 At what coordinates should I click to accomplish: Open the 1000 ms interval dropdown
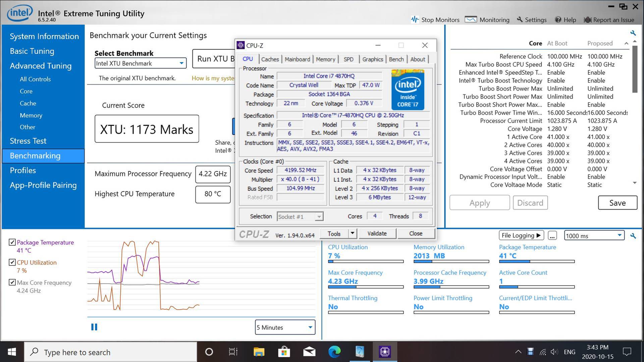point(594,236)
